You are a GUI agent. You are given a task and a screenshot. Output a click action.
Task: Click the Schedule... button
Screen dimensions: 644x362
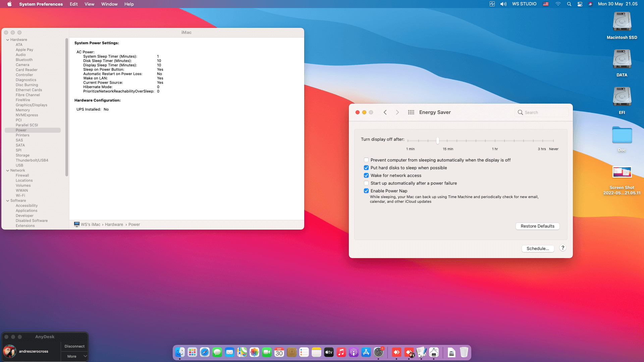(x=538, y=249)
